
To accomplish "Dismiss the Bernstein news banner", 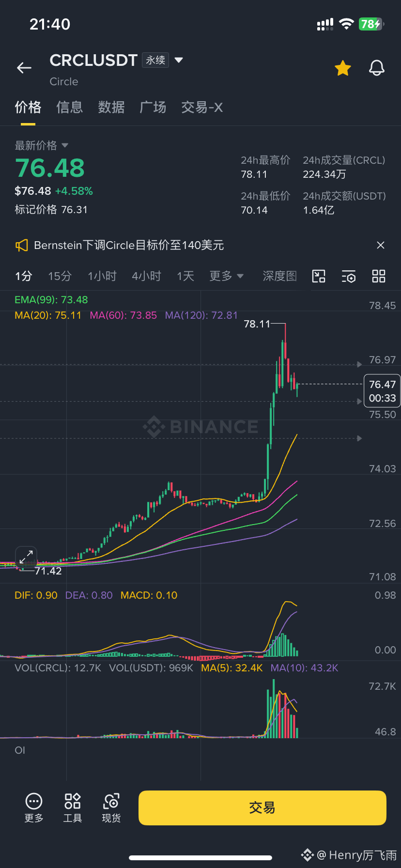I will coord(381,245).
